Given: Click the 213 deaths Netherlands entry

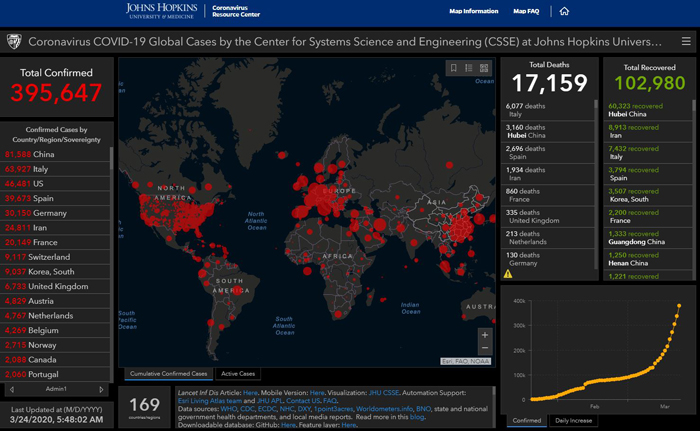Looking at the screenshot, I should 548,238.
